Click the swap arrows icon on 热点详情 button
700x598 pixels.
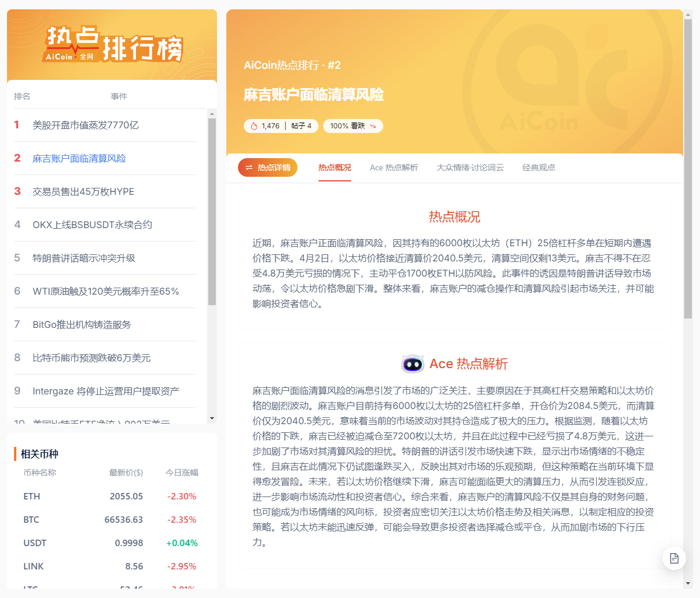[x=248, y=167]
